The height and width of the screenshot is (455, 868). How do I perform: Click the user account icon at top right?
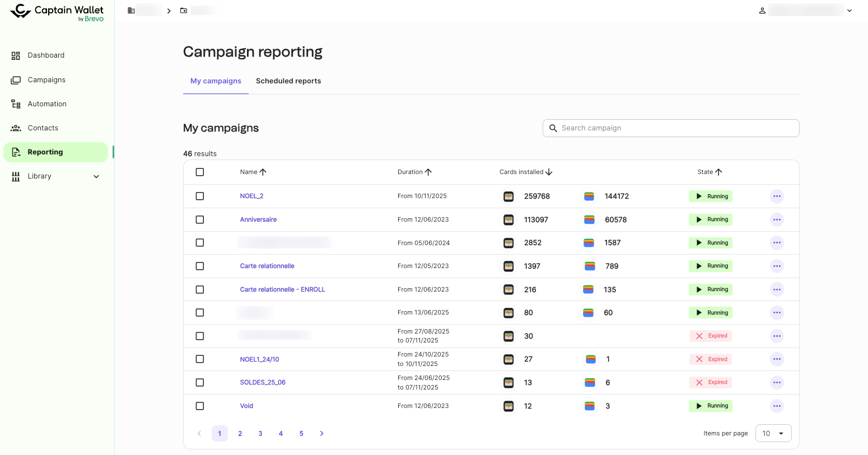[762, 11]
